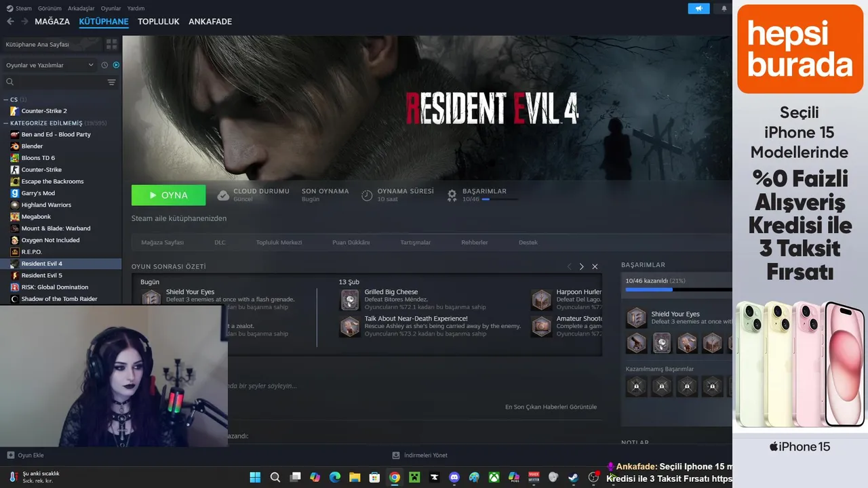Click the achievements progress bar under 10/46

[x=500, y=200]
